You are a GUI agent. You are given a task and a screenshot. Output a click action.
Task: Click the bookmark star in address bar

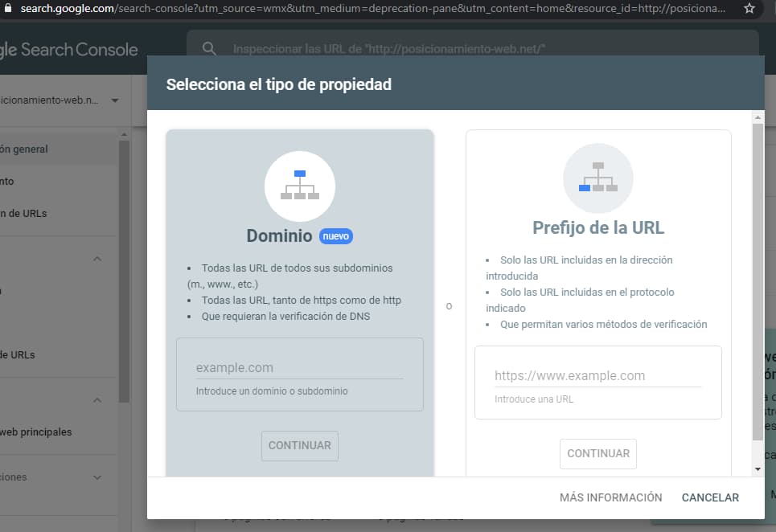tap(749, 8)
